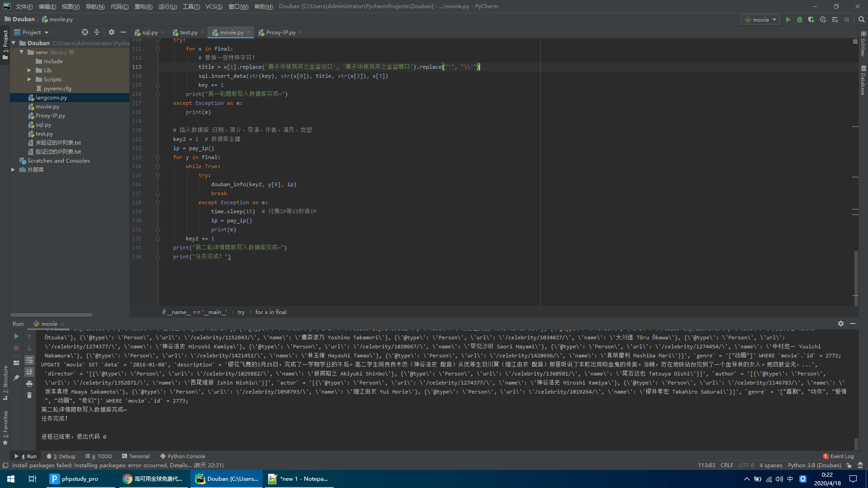Open the Windows notification center
Screen dimensions: 868x488
[853, 479]
